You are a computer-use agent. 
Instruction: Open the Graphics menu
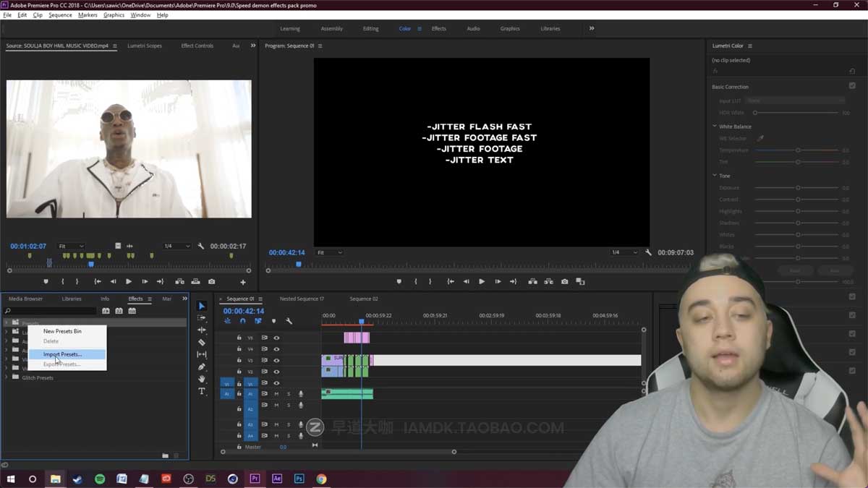(114, 15)
